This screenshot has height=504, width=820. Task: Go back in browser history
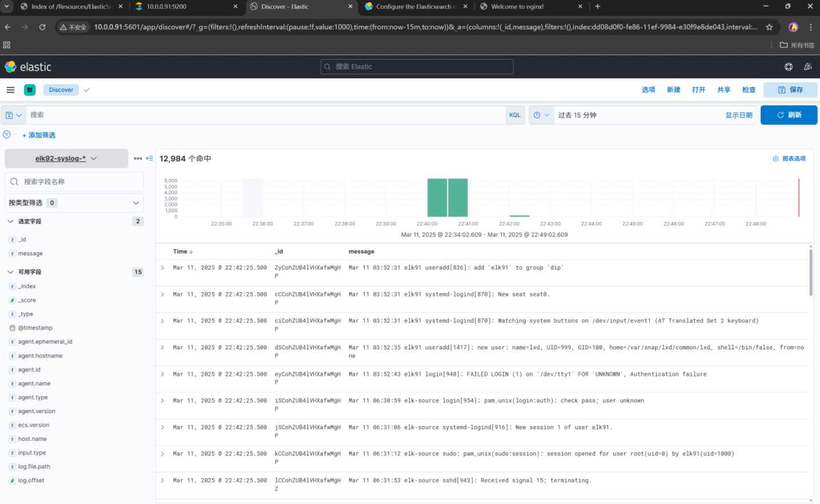tap(7, 27)
